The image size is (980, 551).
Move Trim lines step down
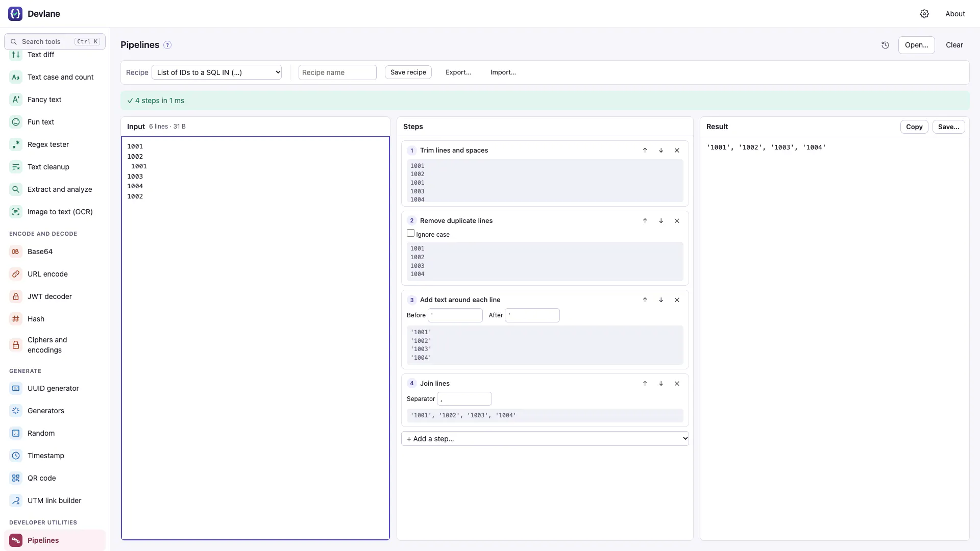click(661, 151)
